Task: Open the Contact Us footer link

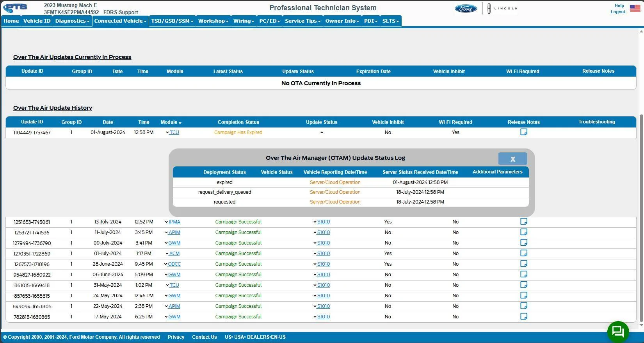Action: tap(205, 337)
